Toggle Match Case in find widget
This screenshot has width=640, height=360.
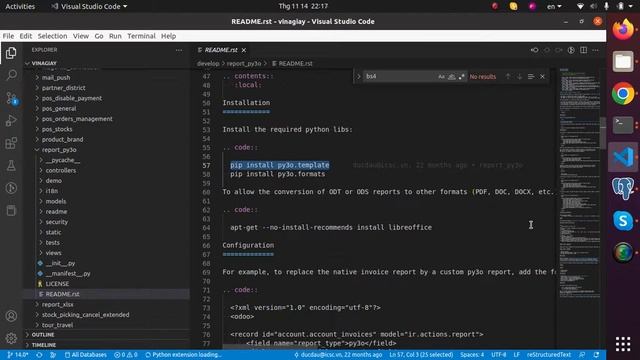click(x=441, y=77)
